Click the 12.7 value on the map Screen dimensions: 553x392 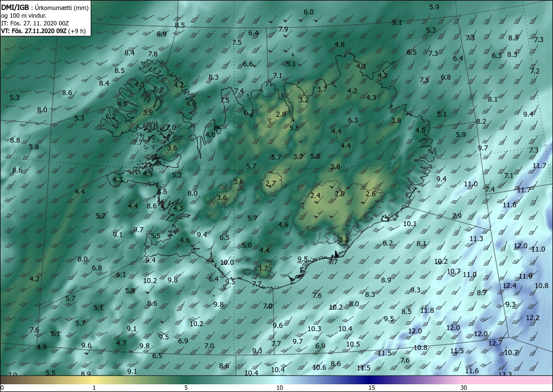495,343
